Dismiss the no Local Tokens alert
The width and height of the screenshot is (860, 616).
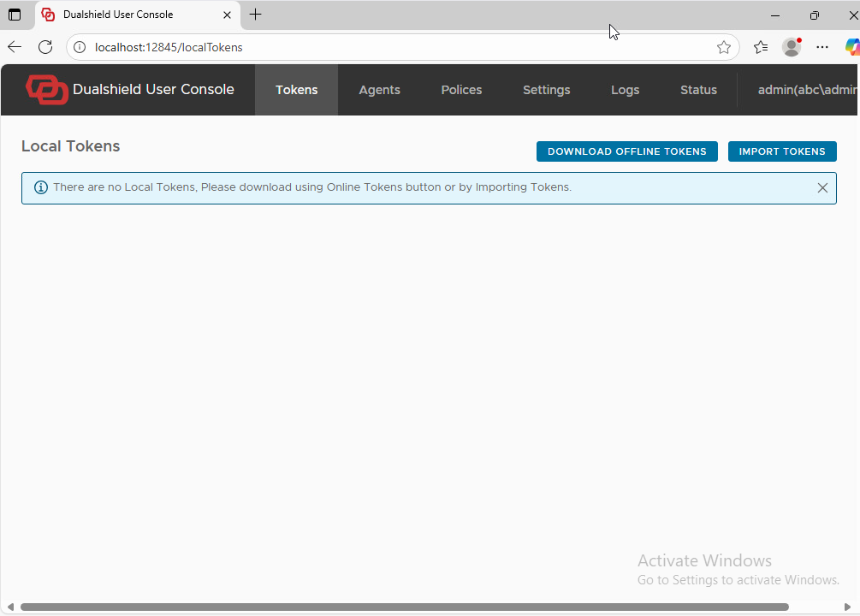point(822,187)
